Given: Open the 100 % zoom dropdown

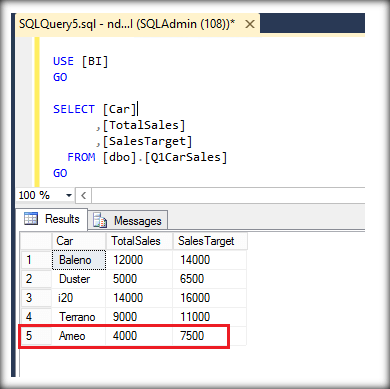Looking at the screenshot, I should (x=69, y=195).
